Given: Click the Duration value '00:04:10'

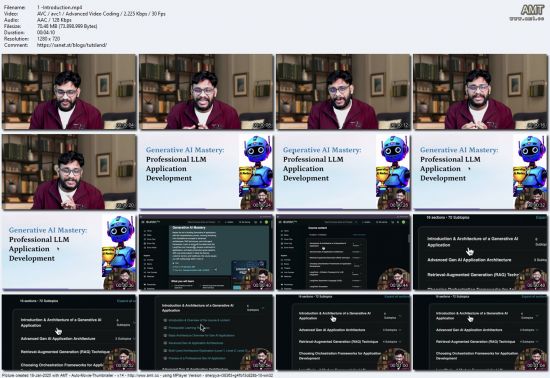Looking at the screenshot, I should (x=46, y=33).
